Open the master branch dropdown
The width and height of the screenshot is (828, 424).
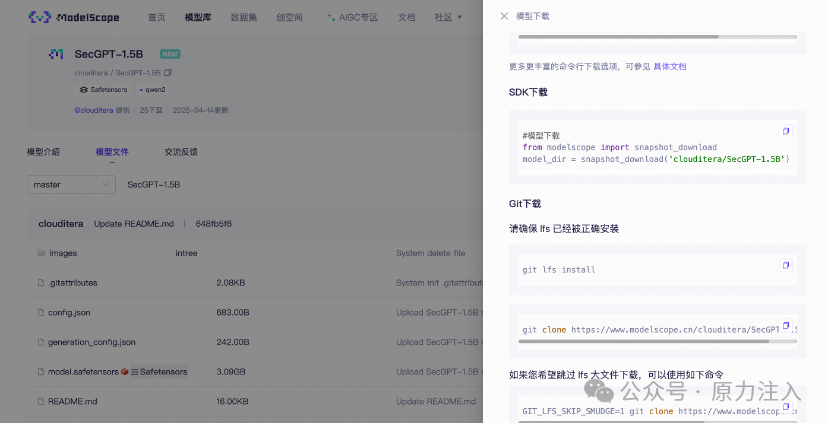coord(71,184)
